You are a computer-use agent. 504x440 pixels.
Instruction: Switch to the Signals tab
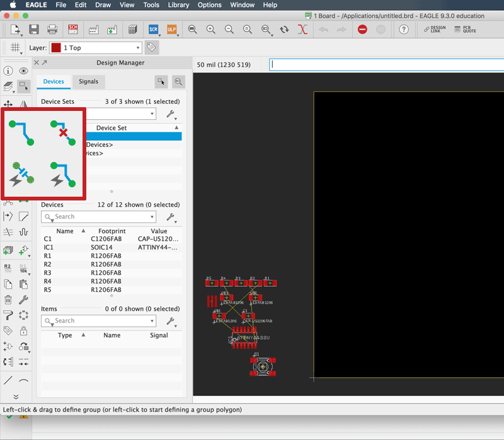pos(88,82)
